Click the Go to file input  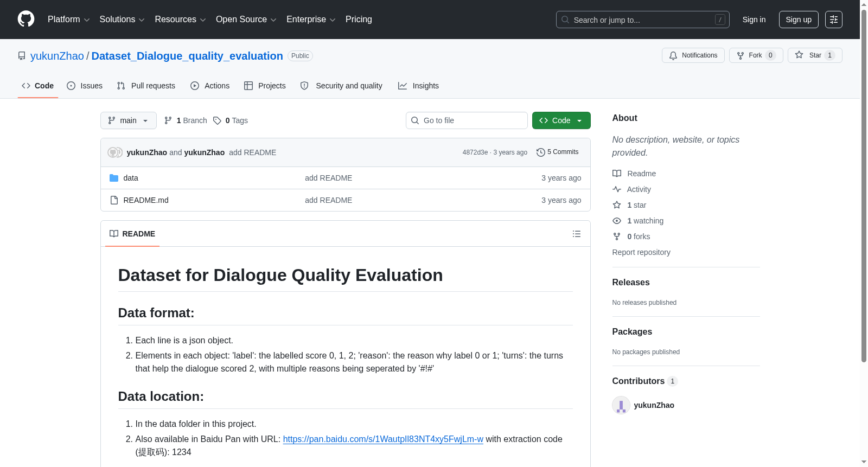(x=467, y=120)
